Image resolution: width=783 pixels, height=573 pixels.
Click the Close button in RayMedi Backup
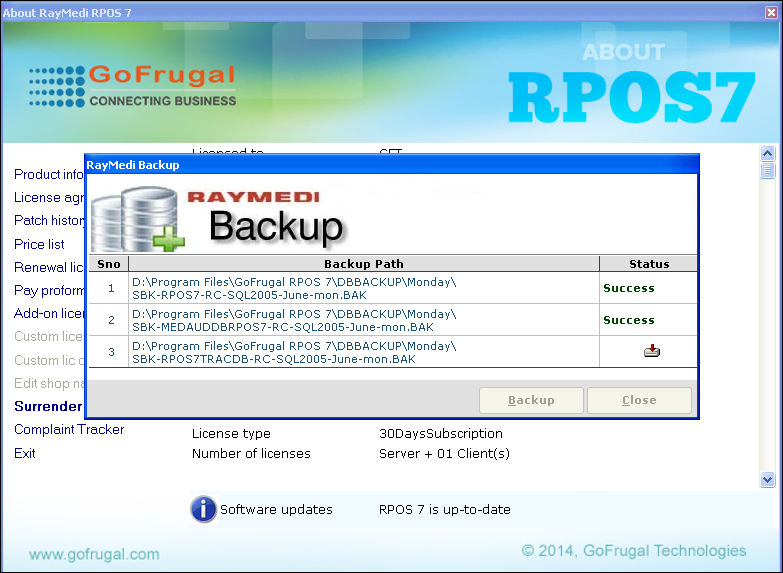639,400
